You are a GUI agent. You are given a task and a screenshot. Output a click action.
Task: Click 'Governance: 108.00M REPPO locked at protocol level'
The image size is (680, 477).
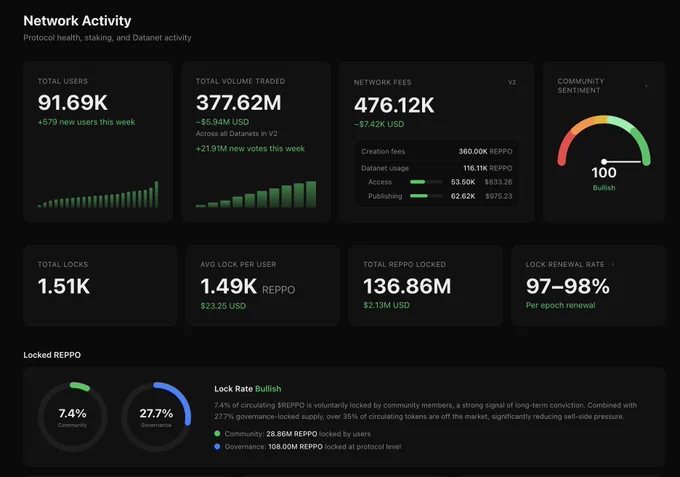coord(313,447)
